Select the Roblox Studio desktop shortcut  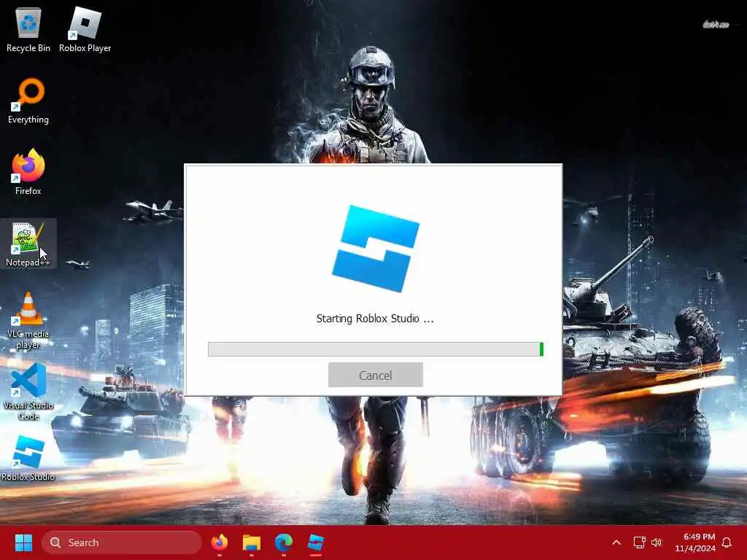click(28, 458)
